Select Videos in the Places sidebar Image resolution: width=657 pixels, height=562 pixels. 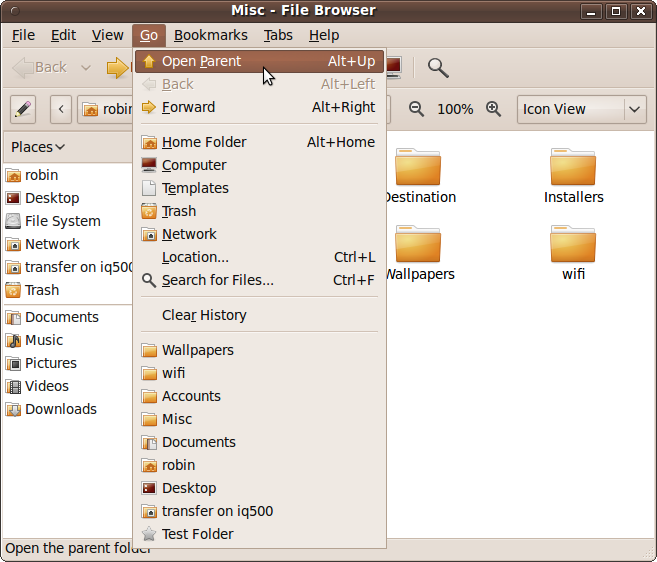pyautogui.click(x=67, y=386)
